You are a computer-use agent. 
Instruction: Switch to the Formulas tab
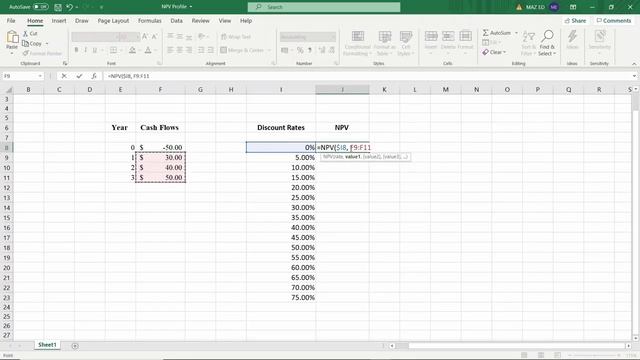click(x=149, y=20)
